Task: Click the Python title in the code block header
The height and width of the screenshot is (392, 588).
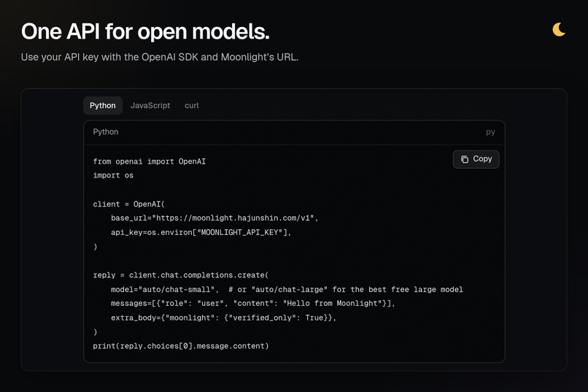Action: 105,131
